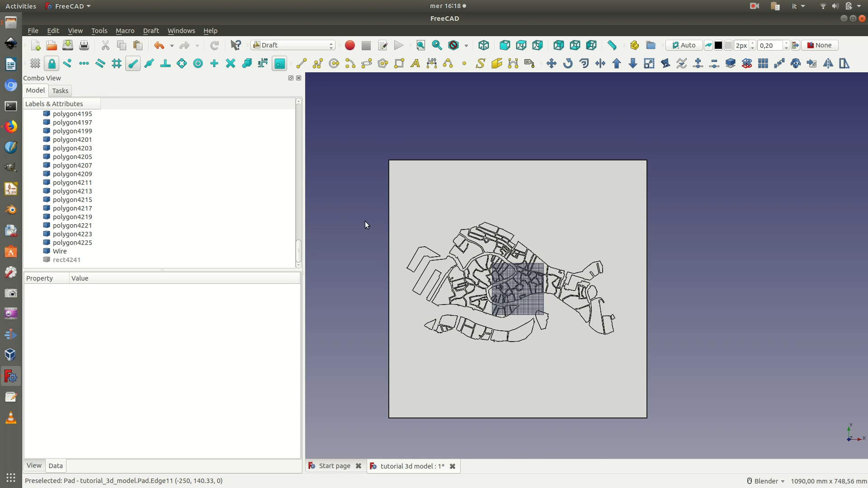The image size is (868, 488).
Task: Activate the Rotate tool
Action: click(x=568, y=64)
